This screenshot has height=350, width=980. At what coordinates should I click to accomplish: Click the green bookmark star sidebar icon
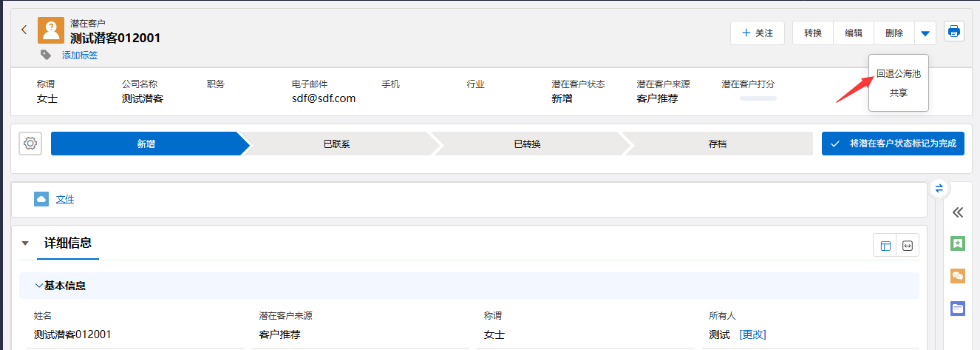tap(958, 243)
